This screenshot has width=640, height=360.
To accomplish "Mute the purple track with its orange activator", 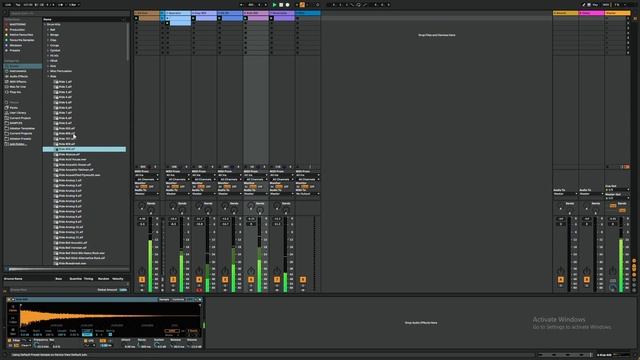I will coord(277,280).
